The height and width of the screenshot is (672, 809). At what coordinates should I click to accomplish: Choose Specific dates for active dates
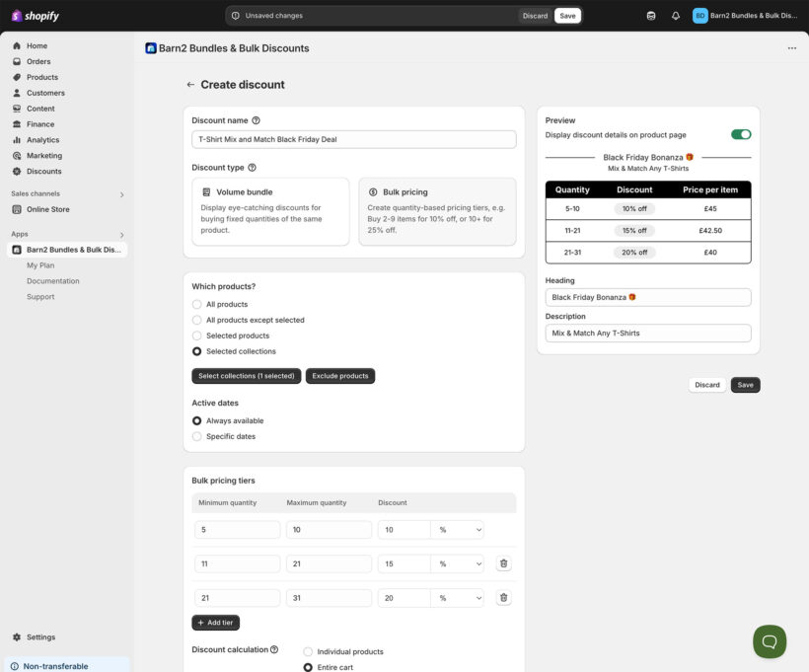[x=197, y=436]
